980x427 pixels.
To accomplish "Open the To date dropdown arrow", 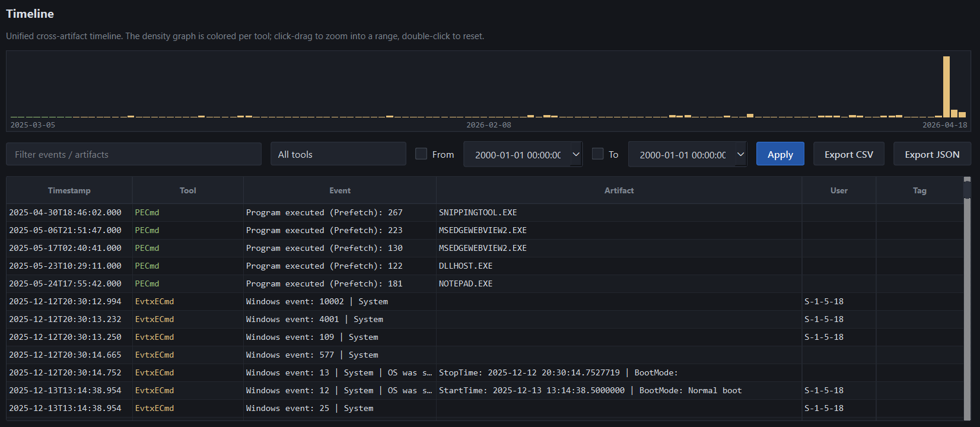I will tap(740, 154).
